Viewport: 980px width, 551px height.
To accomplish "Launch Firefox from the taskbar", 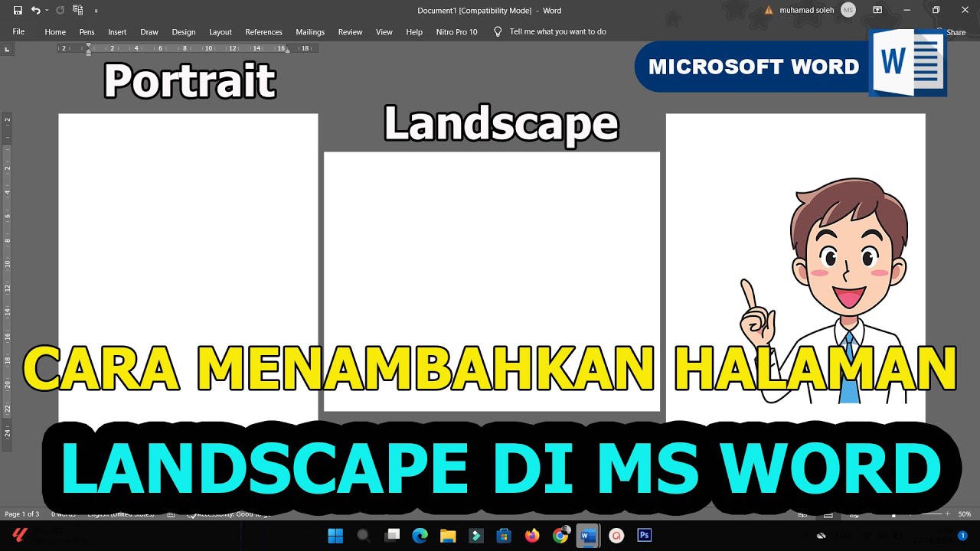I will 532,536.
